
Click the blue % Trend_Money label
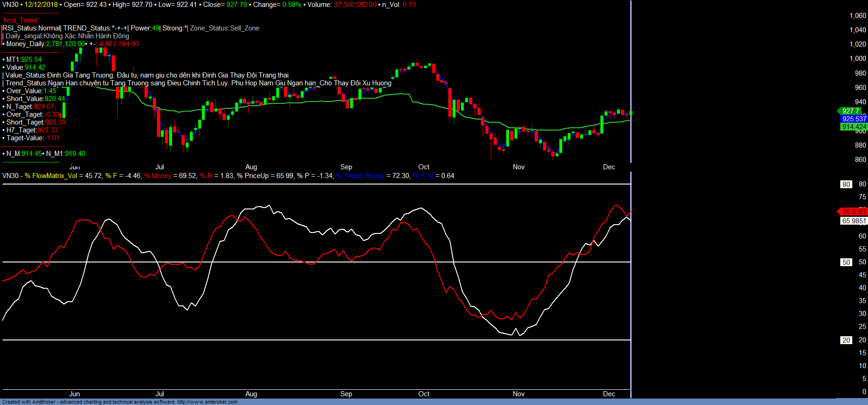[360, 176]
